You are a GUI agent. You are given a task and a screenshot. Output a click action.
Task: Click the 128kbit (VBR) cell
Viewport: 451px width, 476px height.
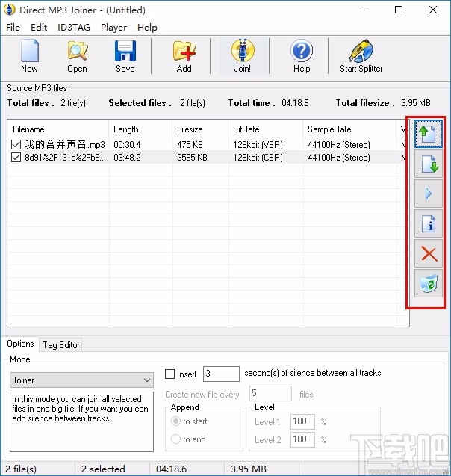click(258, 145)
